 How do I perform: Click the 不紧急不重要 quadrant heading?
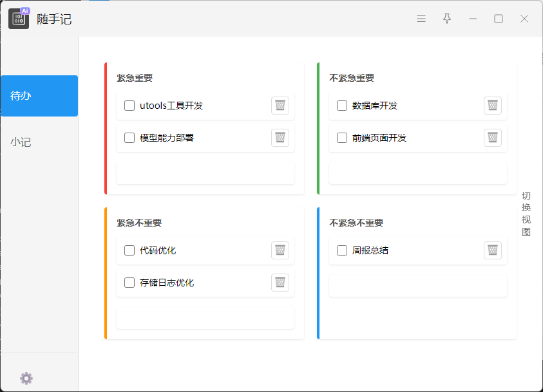click(x=356, y=223)
